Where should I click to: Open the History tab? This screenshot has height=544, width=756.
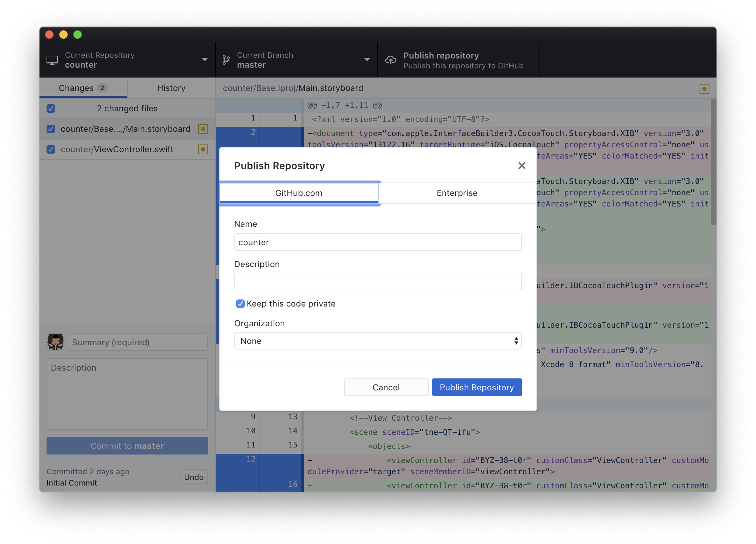click(171, 88)
